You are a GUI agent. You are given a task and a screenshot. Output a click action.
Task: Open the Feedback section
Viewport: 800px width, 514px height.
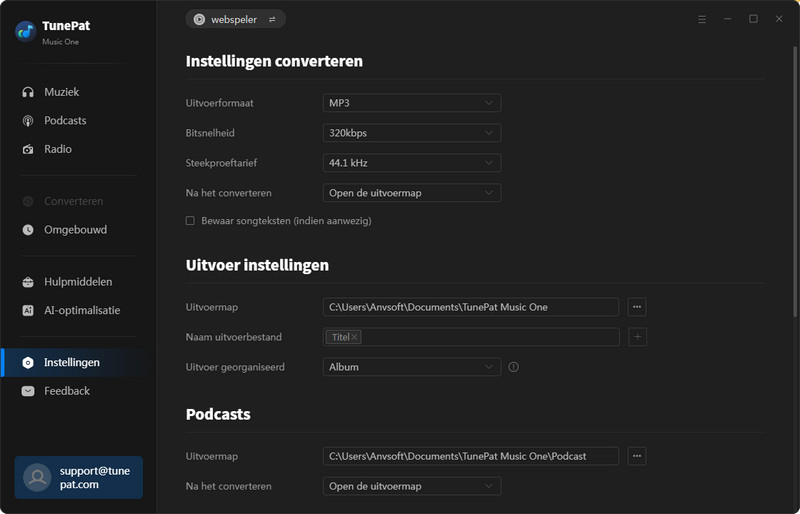67,391
